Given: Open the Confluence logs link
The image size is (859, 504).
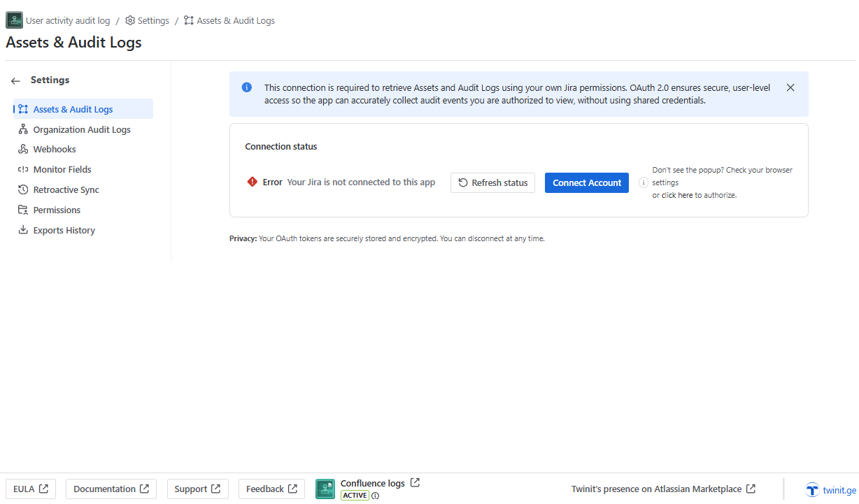Looking at the screenshot, I should (380, 483).
